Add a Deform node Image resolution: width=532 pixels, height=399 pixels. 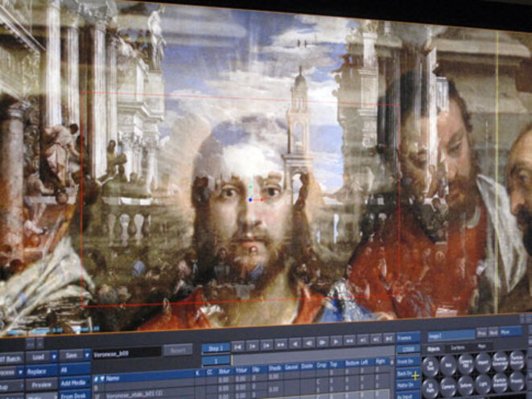(466, 385)
